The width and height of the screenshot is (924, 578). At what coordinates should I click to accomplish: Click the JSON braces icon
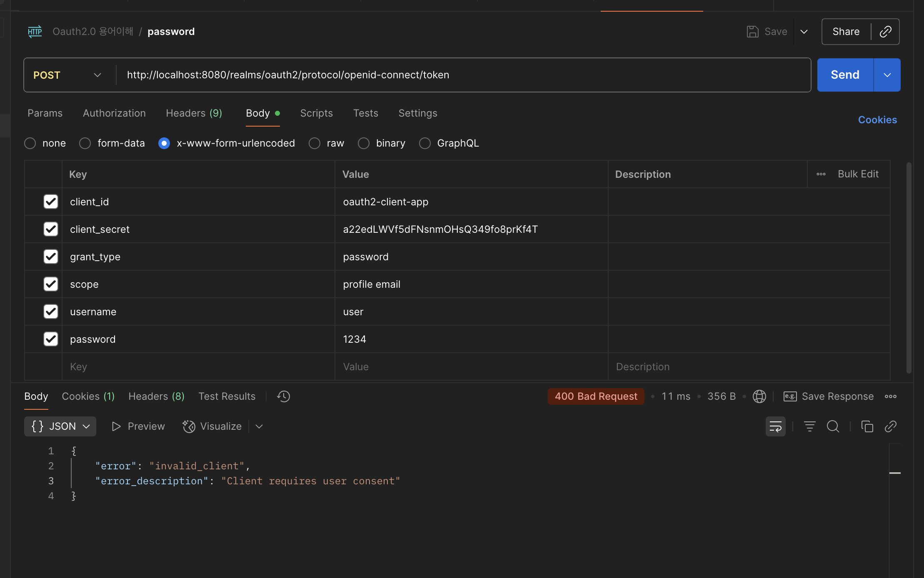[x=37, y=426]
